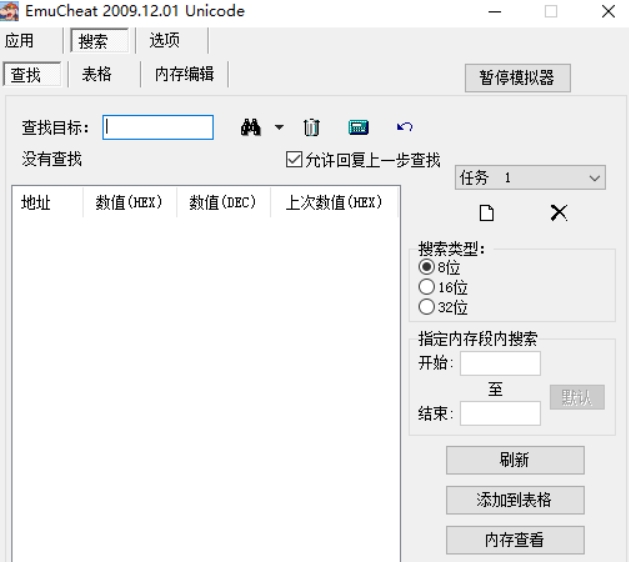Click the 内存查看 button
Image resolution: width=629 pixels, height=562 pixels.
click(x=515, y=540)
